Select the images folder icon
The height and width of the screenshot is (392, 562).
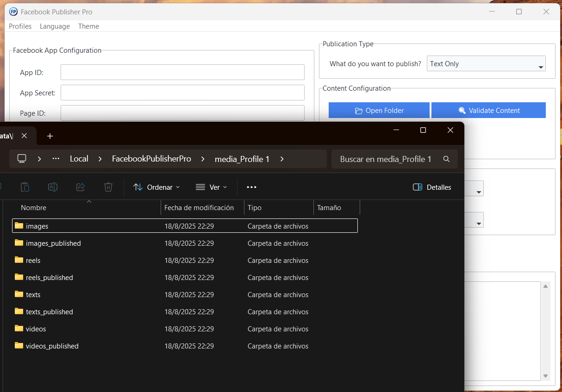19,226
